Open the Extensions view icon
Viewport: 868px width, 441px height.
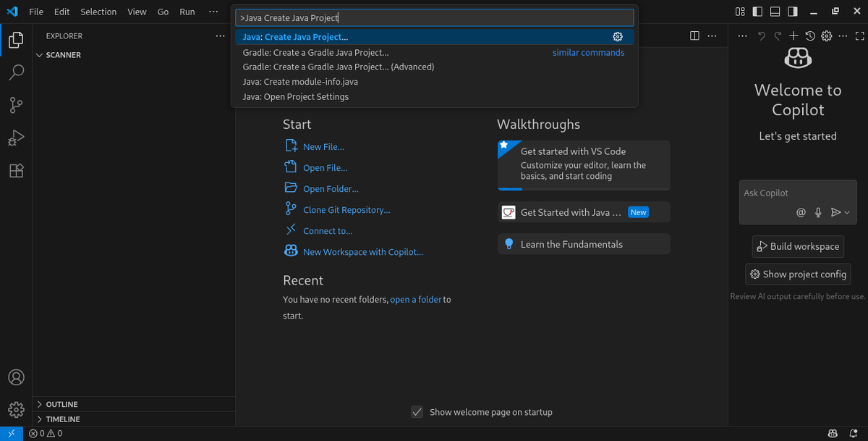click(16, 171)
